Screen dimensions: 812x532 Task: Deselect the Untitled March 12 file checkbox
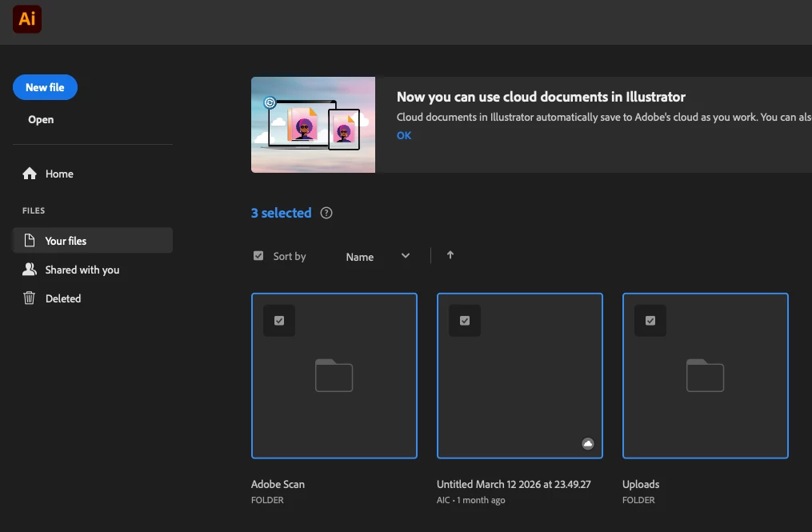(465, 321)
